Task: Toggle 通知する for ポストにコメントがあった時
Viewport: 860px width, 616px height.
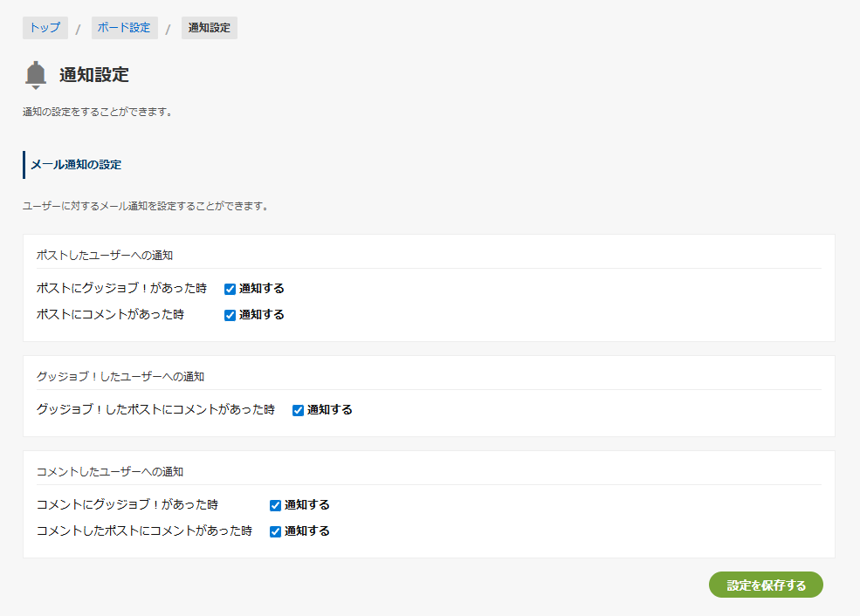Action: tap(230, 315)
